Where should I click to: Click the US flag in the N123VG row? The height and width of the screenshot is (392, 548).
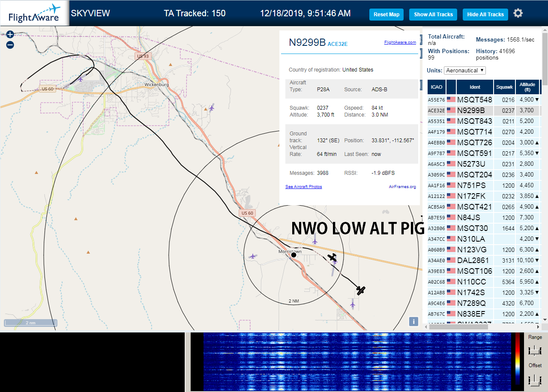click(x=451, y=249)
